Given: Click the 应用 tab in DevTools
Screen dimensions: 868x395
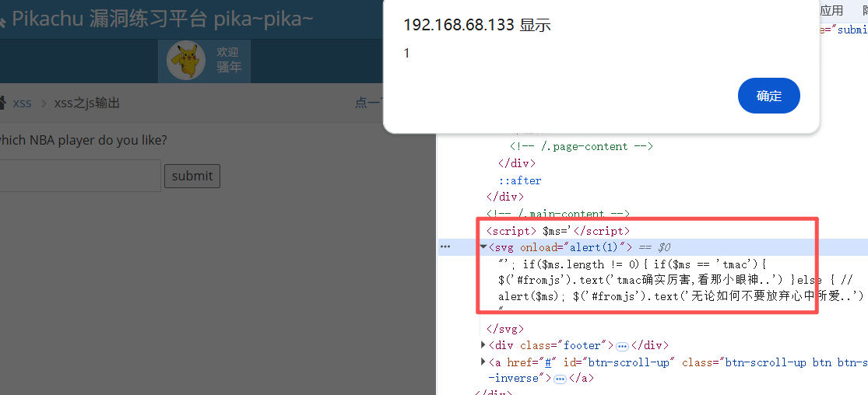Looking at the screenshot, I should pyautogui.click(x=831, y=10).
